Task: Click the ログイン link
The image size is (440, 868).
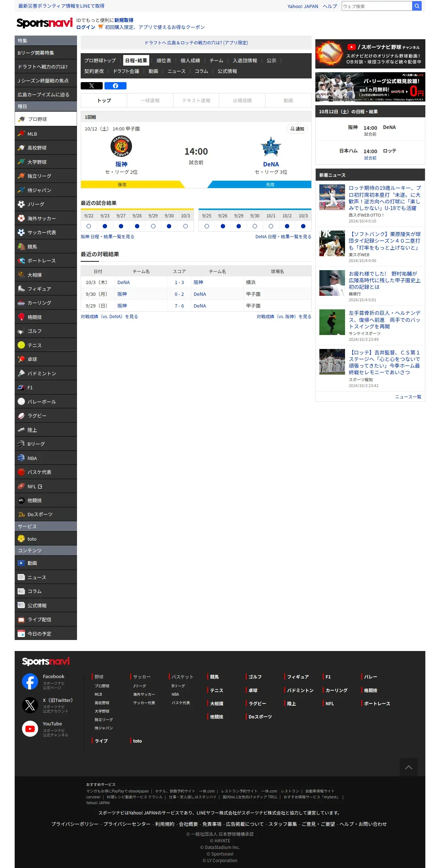Action: [x=86, y=27]
